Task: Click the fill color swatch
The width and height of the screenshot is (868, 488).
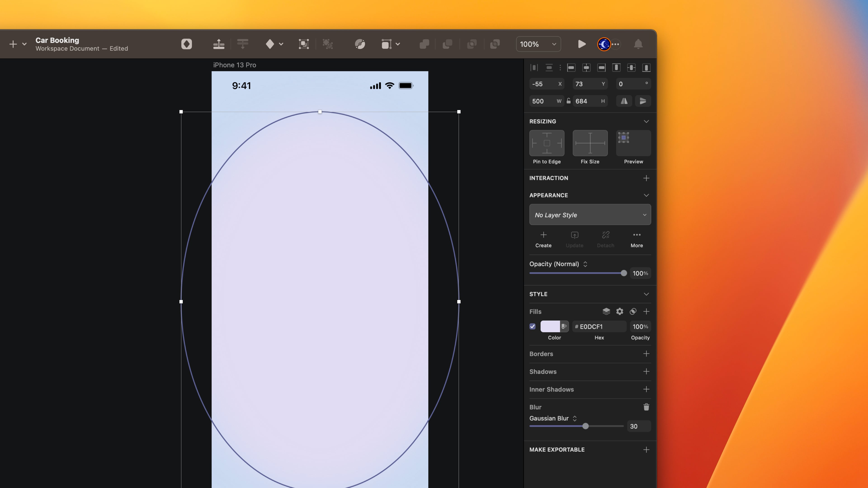Action: point(550,326)
